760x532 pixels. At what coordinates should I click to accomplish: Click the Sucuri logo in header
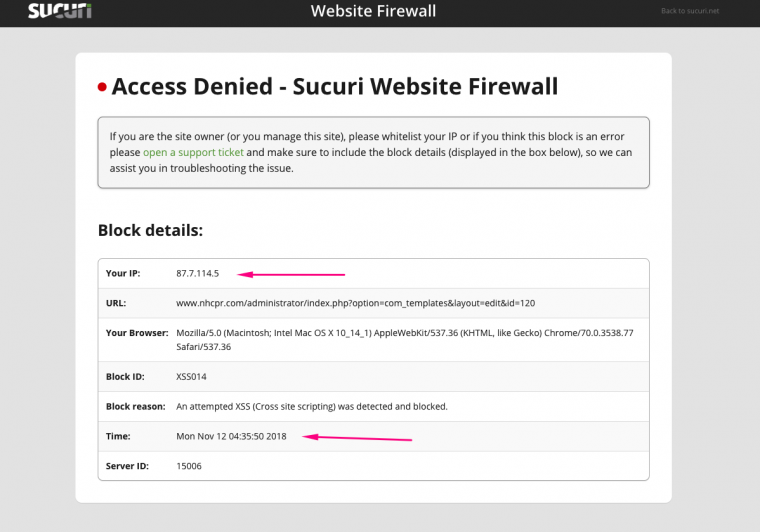59,12
